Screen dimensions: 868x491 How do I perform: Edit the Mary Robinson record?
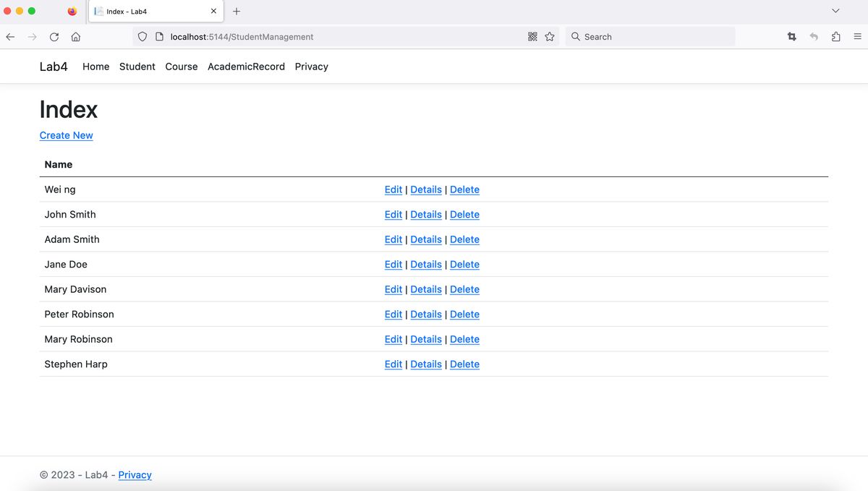(x=393, y=339)
